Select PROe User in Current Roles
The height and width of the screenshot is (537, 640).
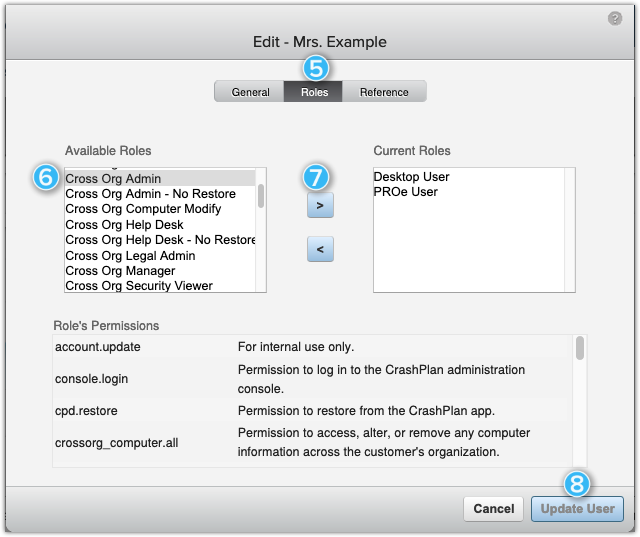click(469, 192)
